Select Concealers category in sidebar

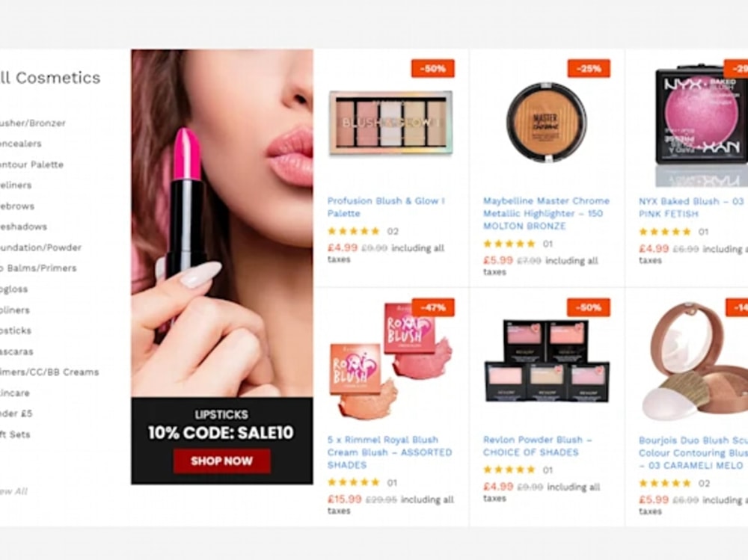[x=20, y=144]
